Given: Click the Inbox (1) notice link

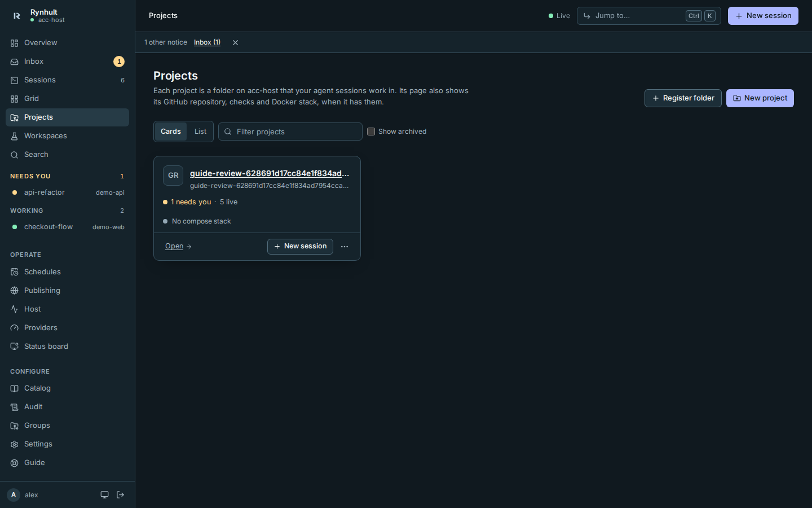Looking at the screenshot, I should pyautogui.click(x=207, y=43).
